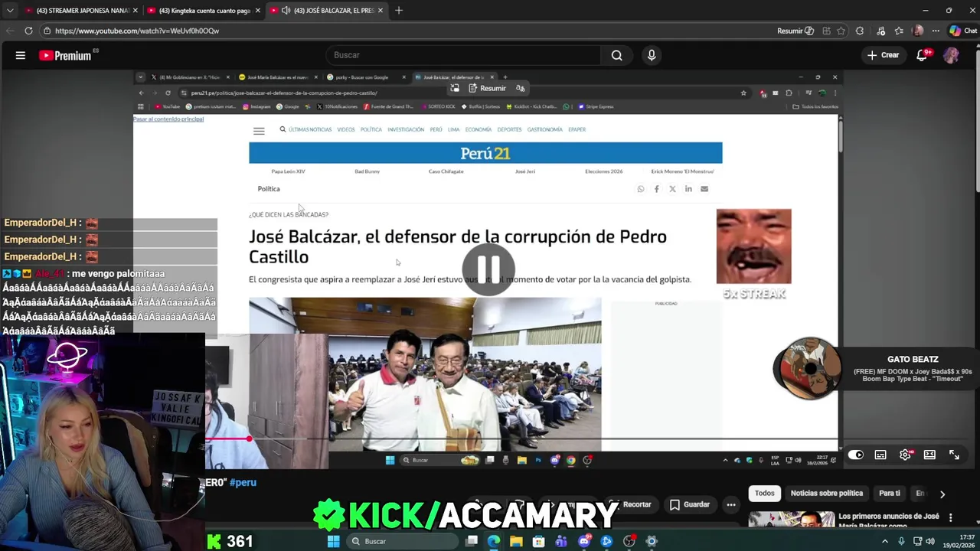Image resolution: width=980 pixels, height=551 pixels.
Task: Open Edge profile picture in toolbar
Action: [x=918, y=31]
